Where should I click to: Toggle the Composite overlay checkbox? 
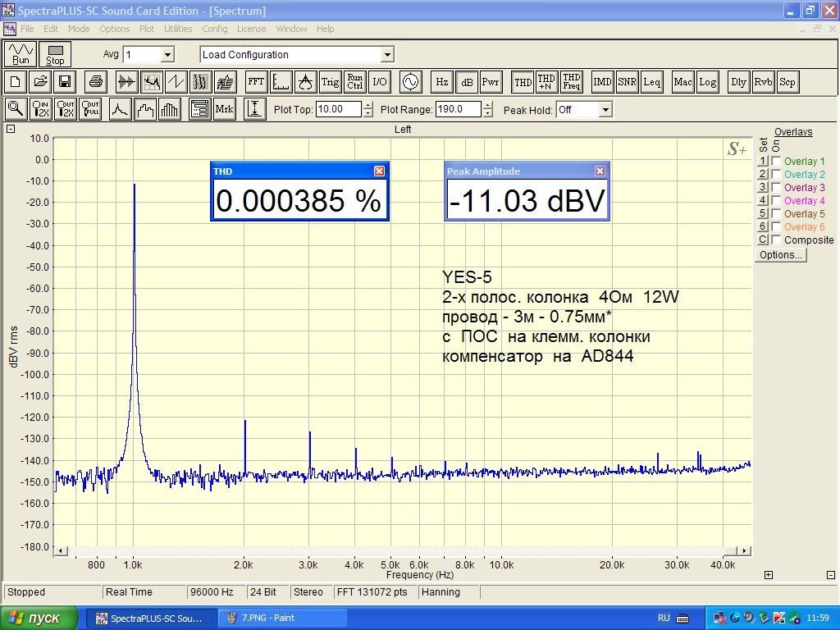[x=776, y=240]
